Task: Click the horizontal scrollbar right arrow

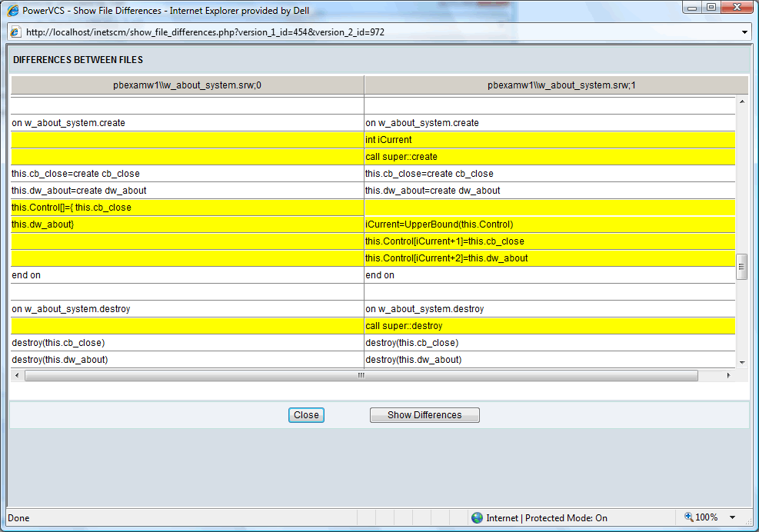Action: pyautogui.click(x=728, y=375)
